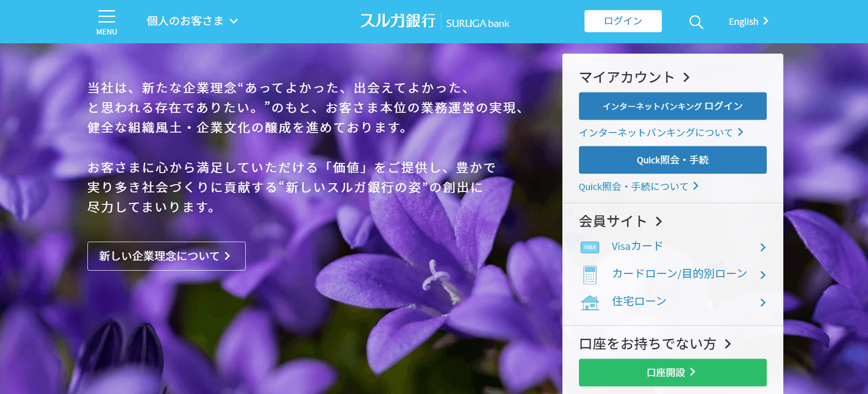Click the house housing loan icon
The width and height of the screenshot is (868, 394).
click(x=590, y=302)
